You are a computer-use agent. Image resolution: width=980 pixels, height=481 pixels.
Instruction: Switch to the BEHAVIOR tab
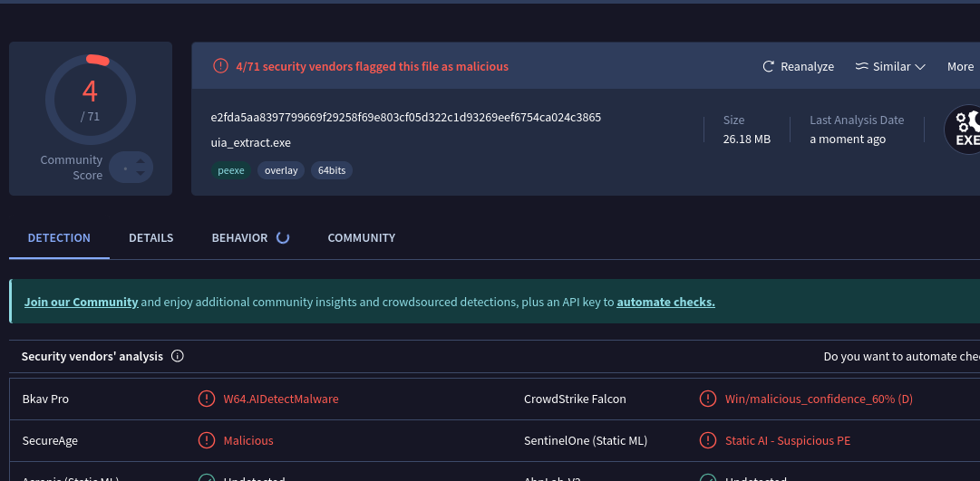pos(239,238)
